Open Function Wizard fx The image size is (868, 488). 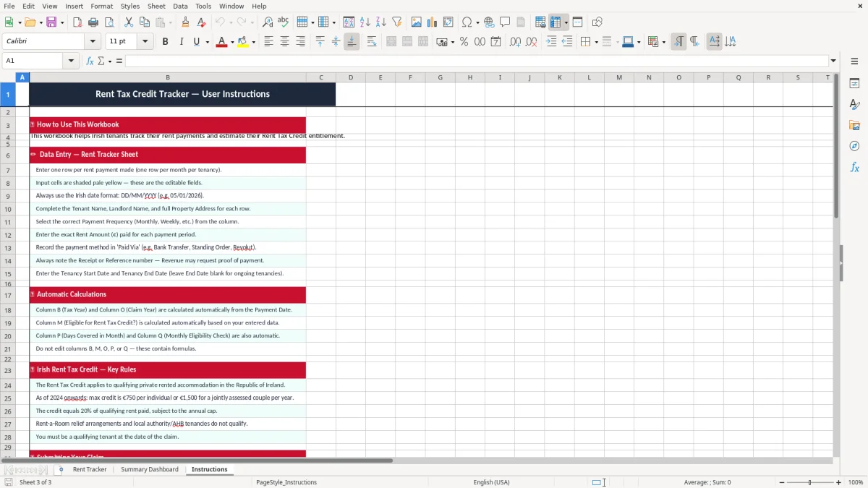(90, 61)
